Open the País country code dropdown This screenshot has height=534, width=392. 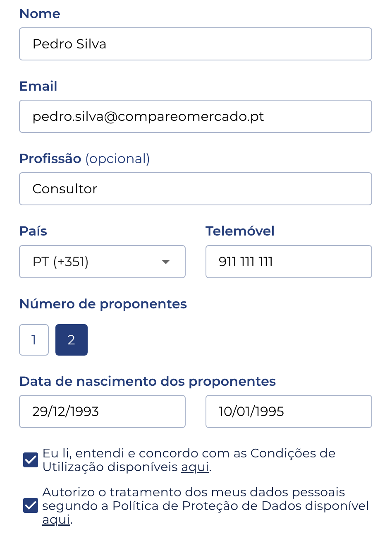tap(102, 262)
